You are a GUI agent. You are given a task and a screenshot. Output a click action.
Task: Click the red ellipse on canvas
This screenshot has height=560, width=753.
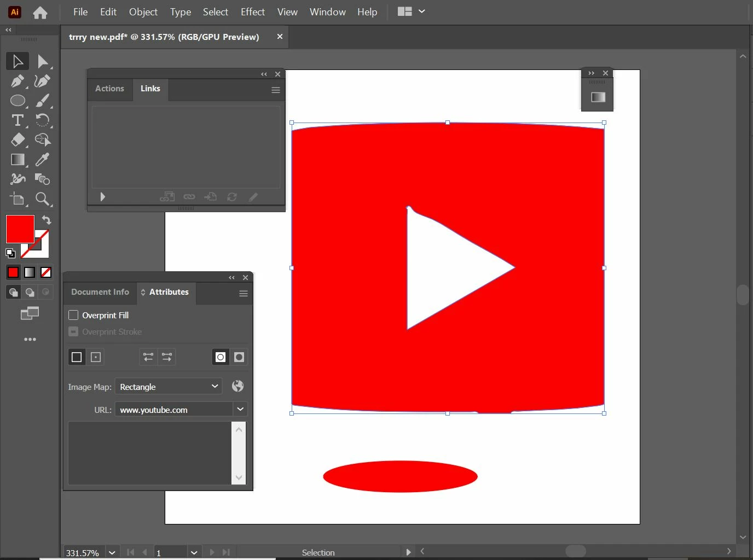point(400,476)
